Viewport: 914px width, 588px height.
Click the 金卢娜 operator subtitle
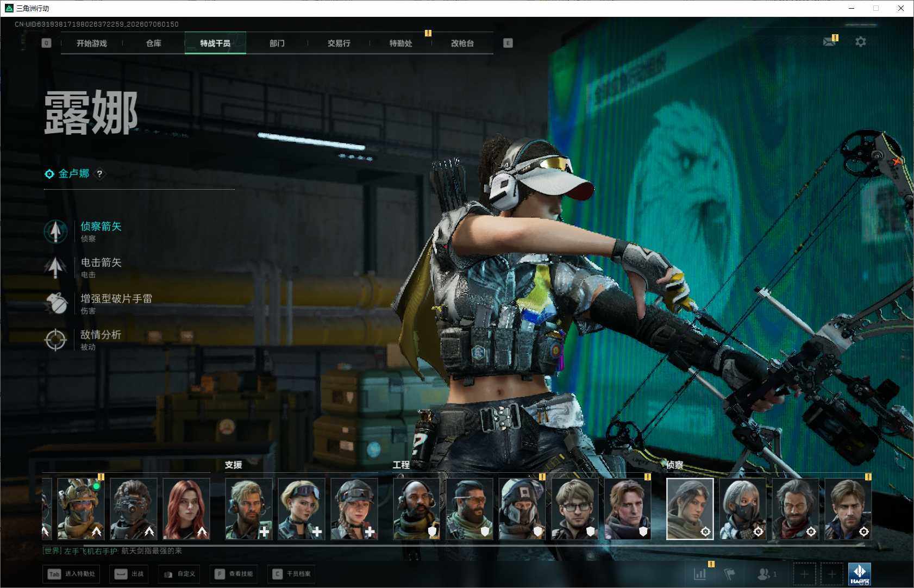pyautogui.click(x=74, y=173)
